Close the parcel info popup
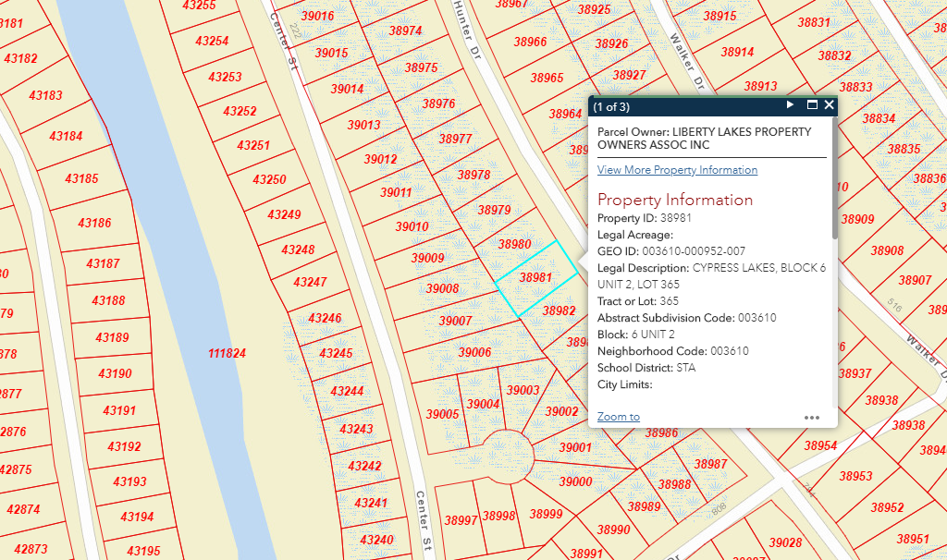The height and width of the screenshot is (560, 947). point(830,105)
